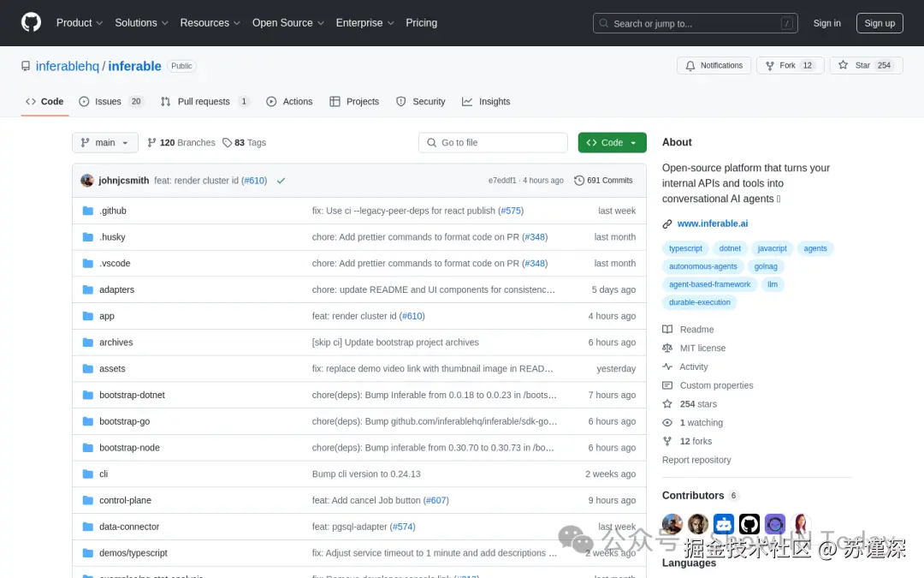Open the Pricing page

[x=421, y=23]
